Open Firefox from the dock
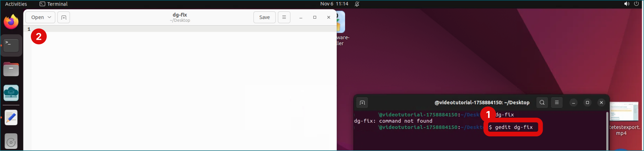 (11, 22)
